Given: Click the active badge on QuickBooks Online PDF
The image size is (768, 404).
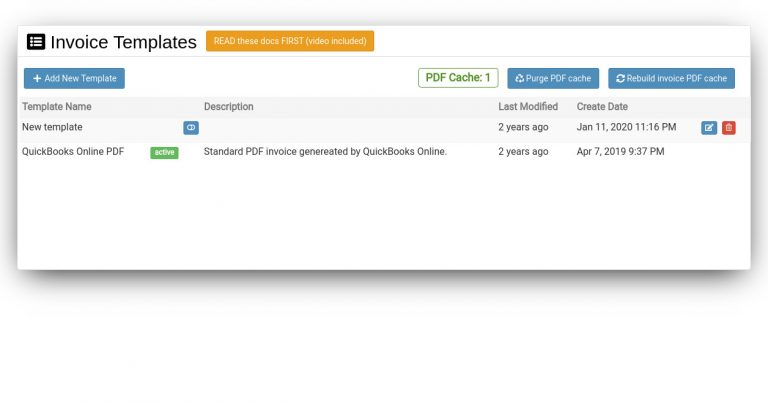Looking at the screenshot, I should 164,152.
